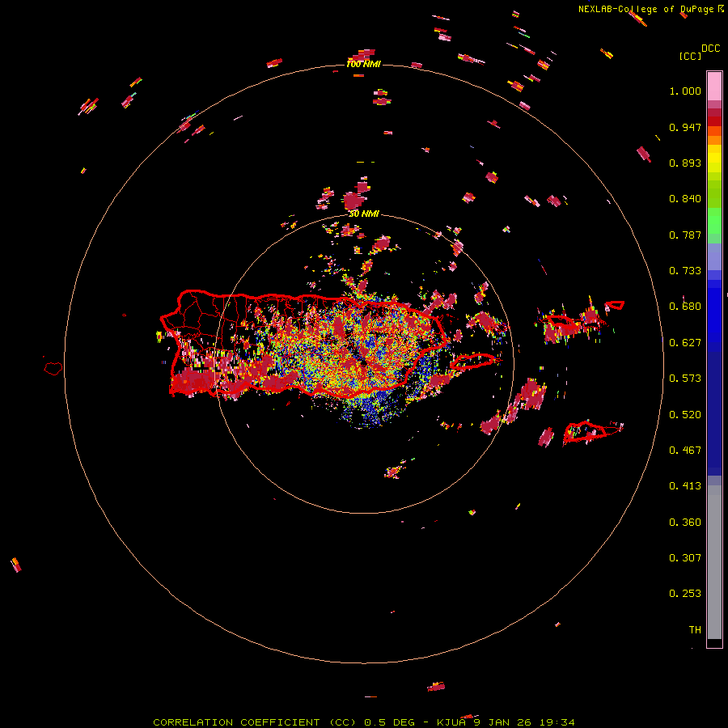This screenshot has width=728, height=728.
Task: Click the 0.680 color scale value
Action: click(x=685, y=307)
